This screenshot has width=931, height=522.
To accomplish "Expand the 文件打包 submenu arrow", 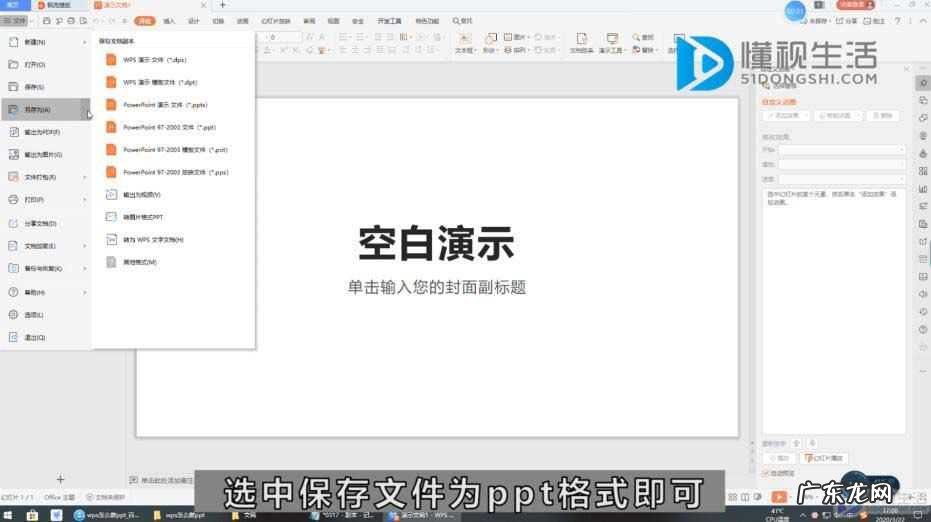I will (84, 178).
